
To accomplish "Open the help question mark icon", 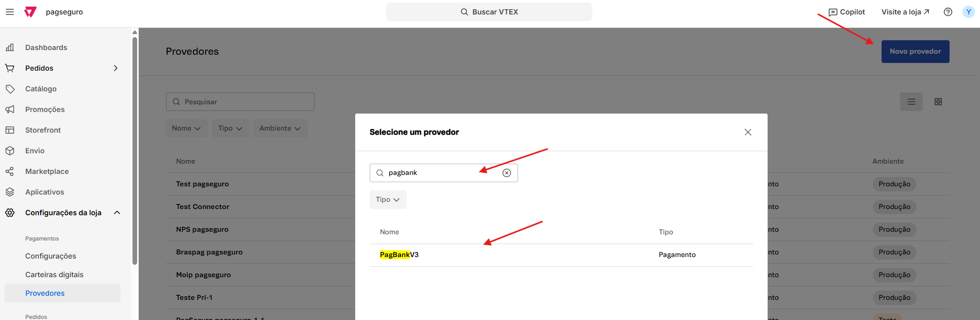I will click(948, 12).
